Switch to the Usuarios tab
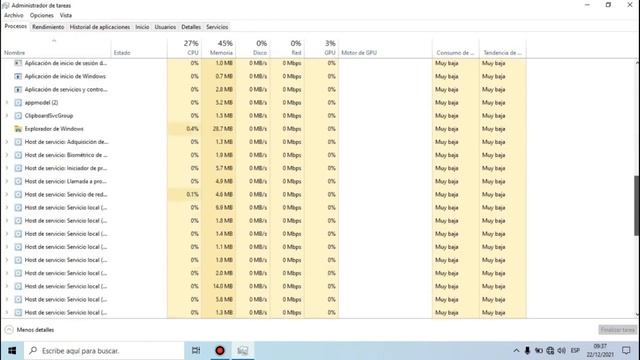640x360 pixels. click(x=165, y=27)
